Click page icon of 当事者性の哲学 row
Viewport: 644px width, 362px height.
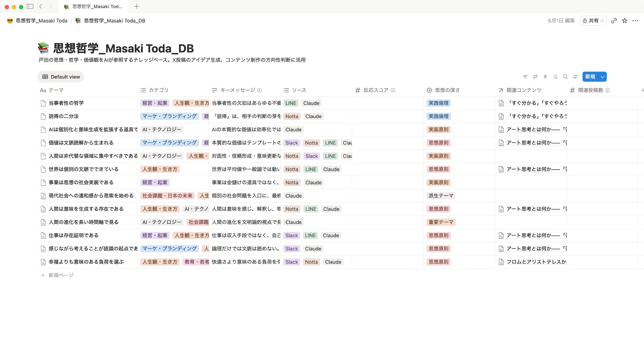click(43, 103)
